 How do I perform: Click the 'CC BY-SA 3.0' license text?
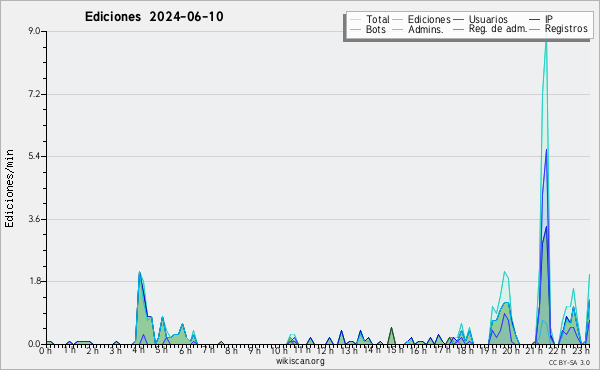click(569, 362)
